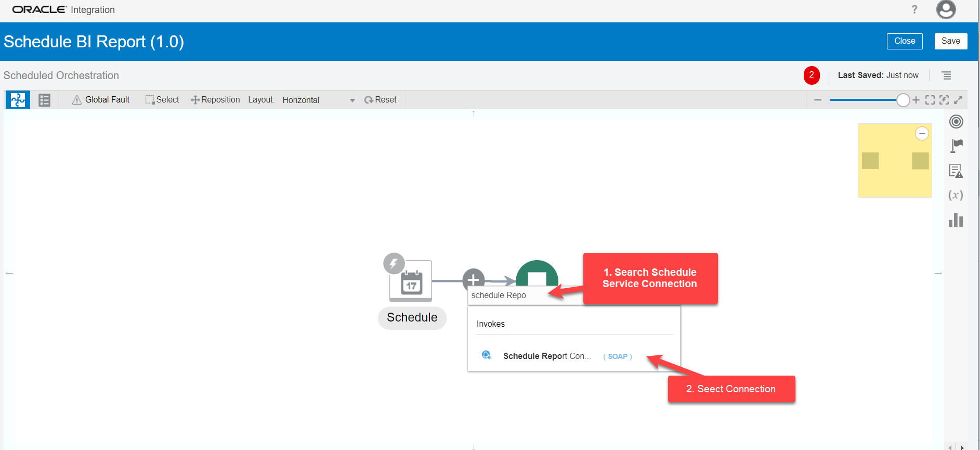The image size is (980, 450).
Task: Open the errors document warning icon
Action: tap(956, 171)
